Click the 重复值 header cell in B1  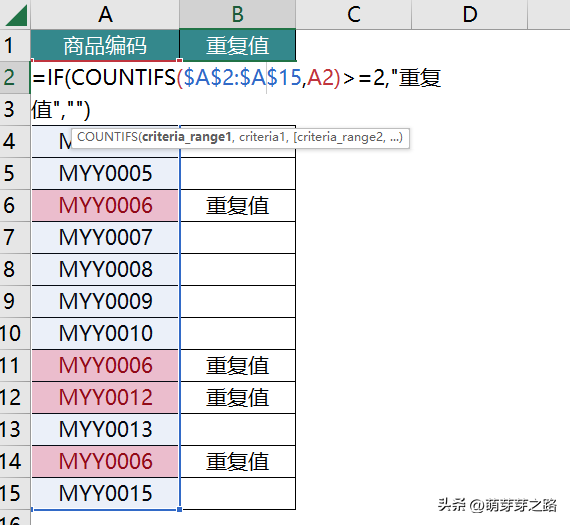pyautogui.click(x=237, y=45)
